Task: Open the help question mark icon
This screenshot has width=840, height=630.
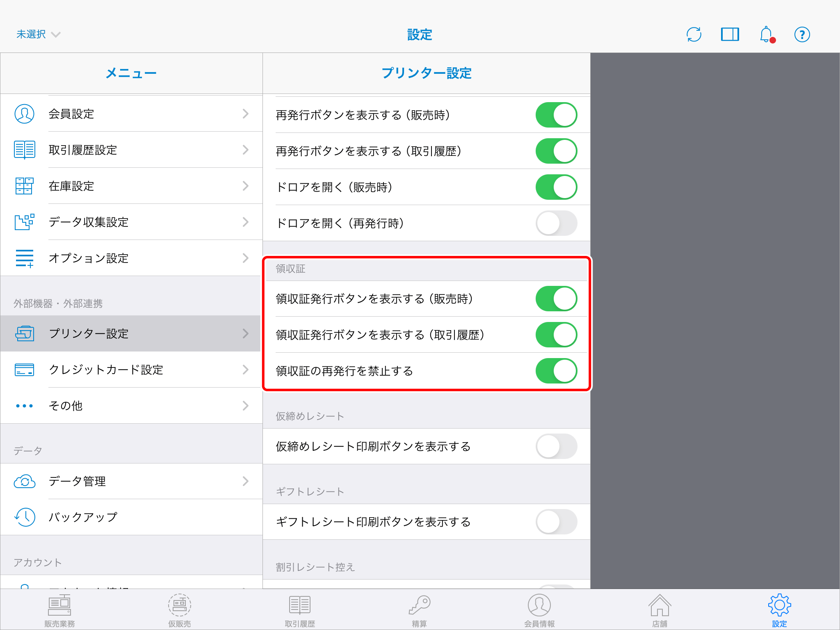Action: coord(802,34)
